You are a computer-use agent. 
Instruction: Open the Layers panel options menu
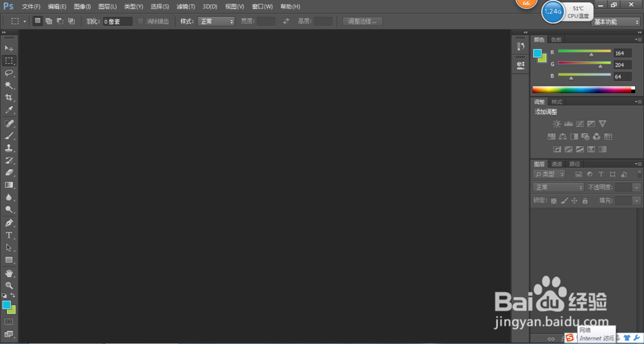pyautogui.click(x=638, y=164)
